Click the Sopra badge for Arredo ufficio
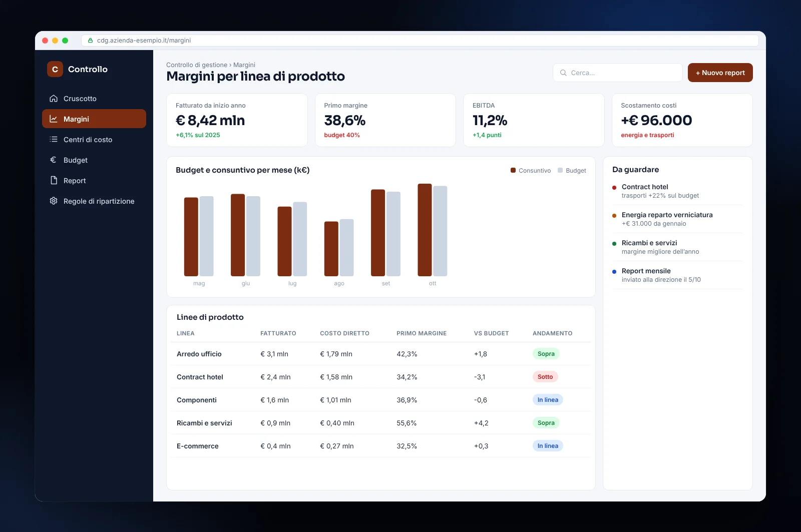The image size is (801, 532). click(546, 354)
